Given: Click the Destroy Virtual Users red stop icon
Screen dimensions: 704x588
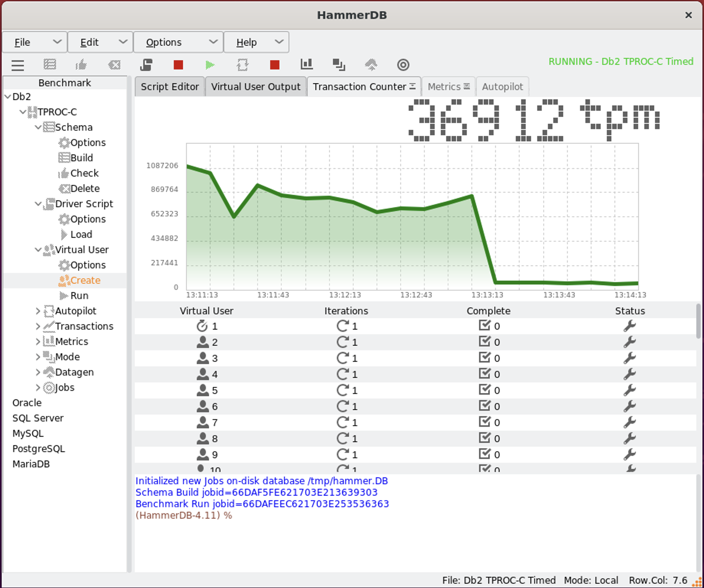Looking at the screenshot, I should point(178,65).
